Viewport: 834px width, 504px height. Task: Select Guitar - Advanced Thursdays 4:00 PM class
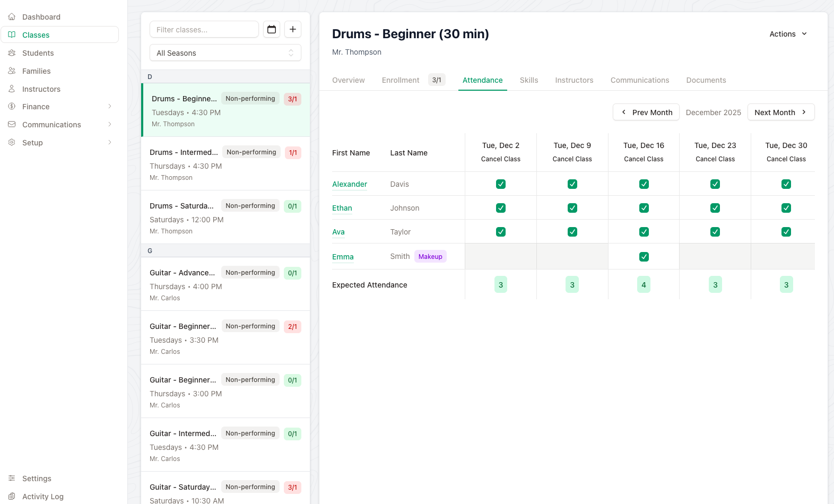(x=225, y=284)
